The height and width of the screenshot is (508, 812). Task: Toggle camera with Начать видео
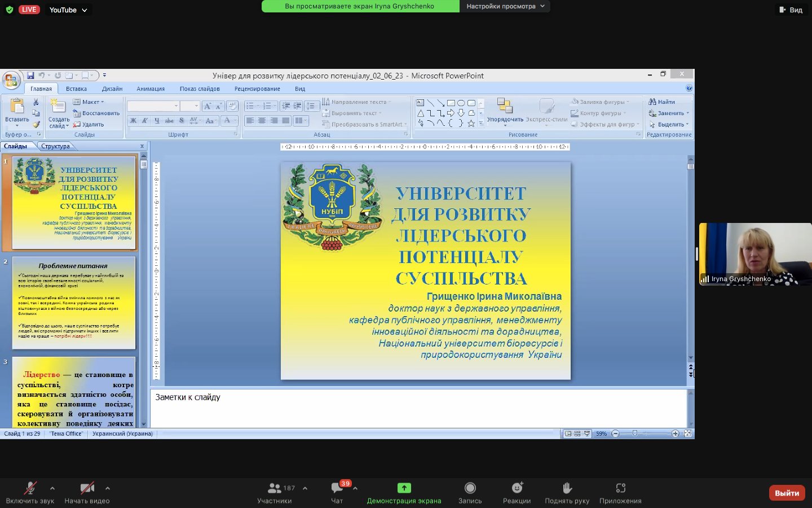(86, 488)
